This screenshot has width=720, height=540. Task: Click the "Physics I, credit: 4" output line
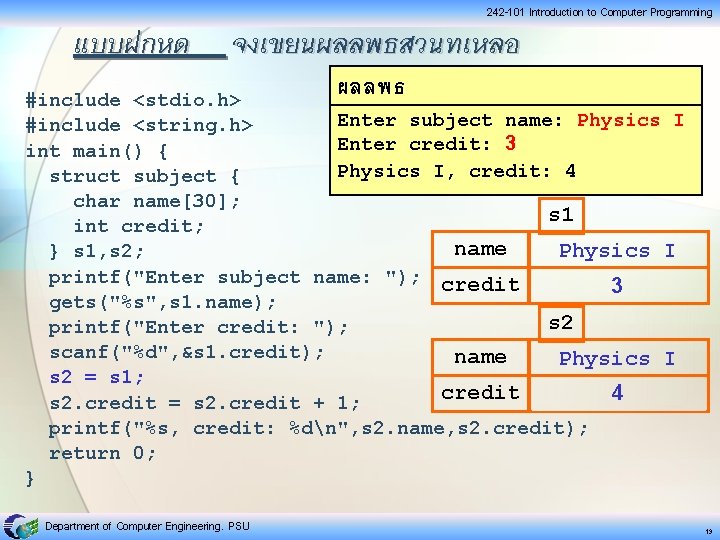pyautogui.click(x=456, y=171)
